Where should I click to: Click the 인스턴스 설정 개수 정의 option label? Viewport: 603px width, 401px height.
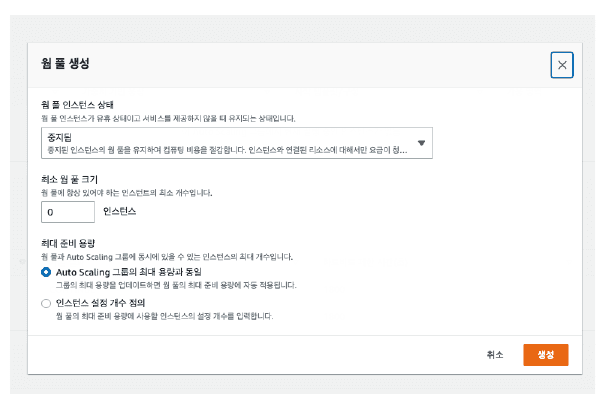pyautogui.click(x=106, y=302)
